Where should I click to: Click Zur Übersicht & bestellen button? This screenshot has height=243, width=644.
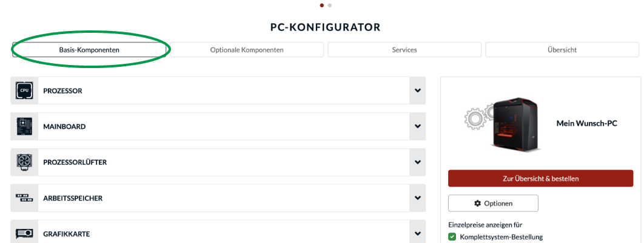pos(540,179)
